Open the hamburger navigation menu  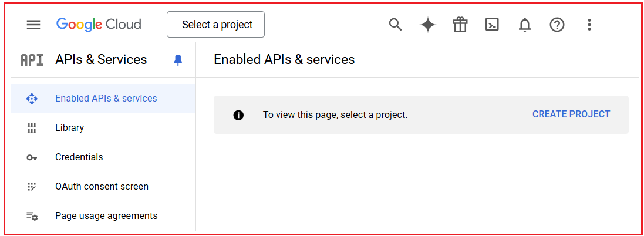pyautogui.click(x=33, y=25)
